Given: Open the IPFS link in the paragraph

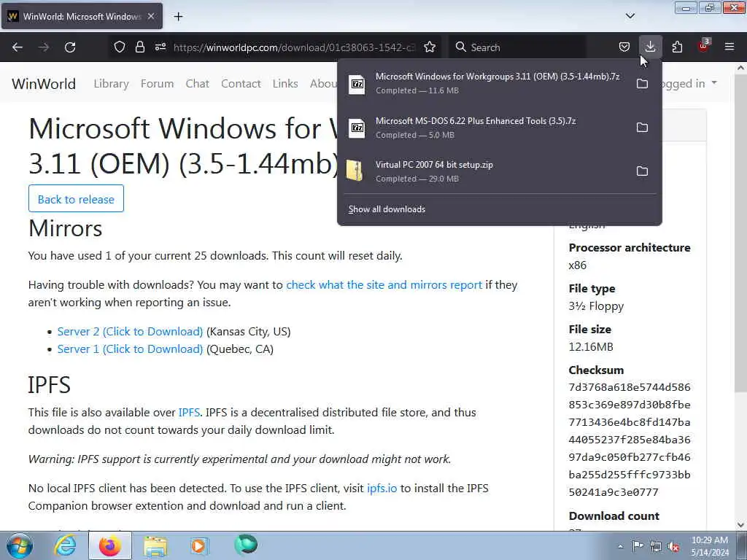Looking at the screenshot, I should click(189, 413).
